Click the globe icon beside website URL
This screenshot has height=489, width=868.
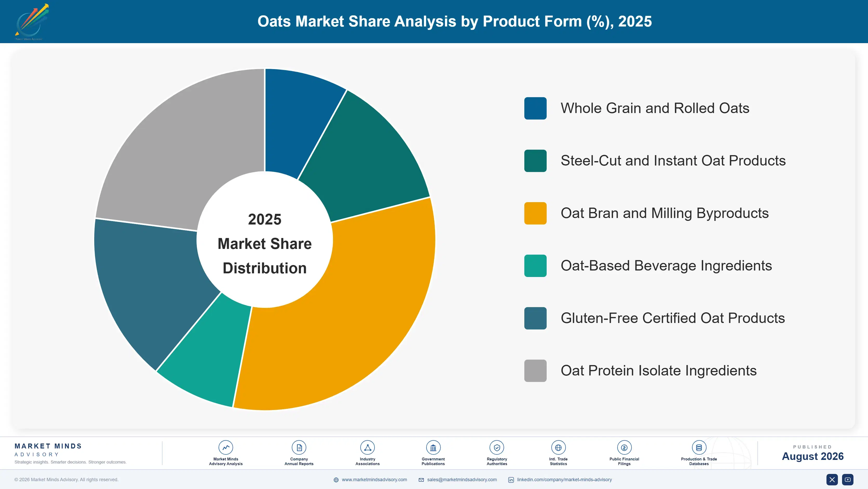pyautogui.click(x=336, y=480)
